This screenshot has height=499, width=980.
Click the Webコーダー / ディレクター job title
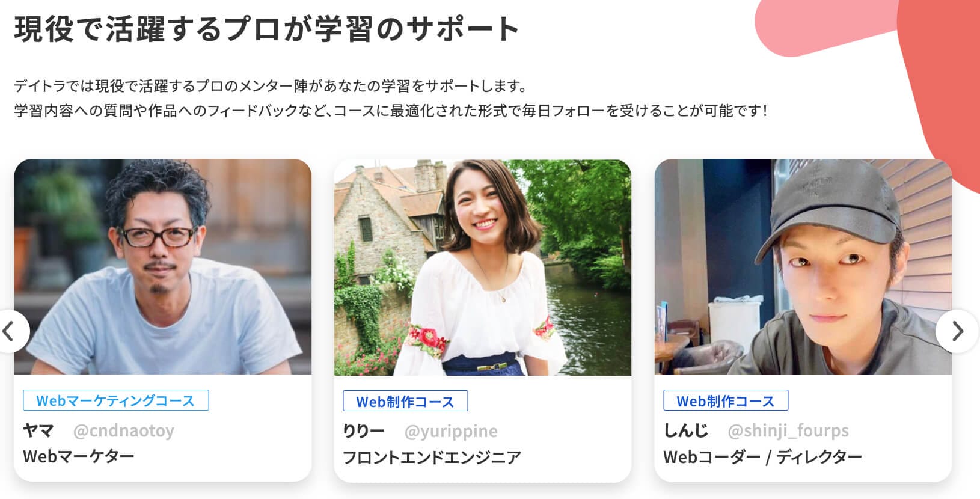tap(762, 458)
